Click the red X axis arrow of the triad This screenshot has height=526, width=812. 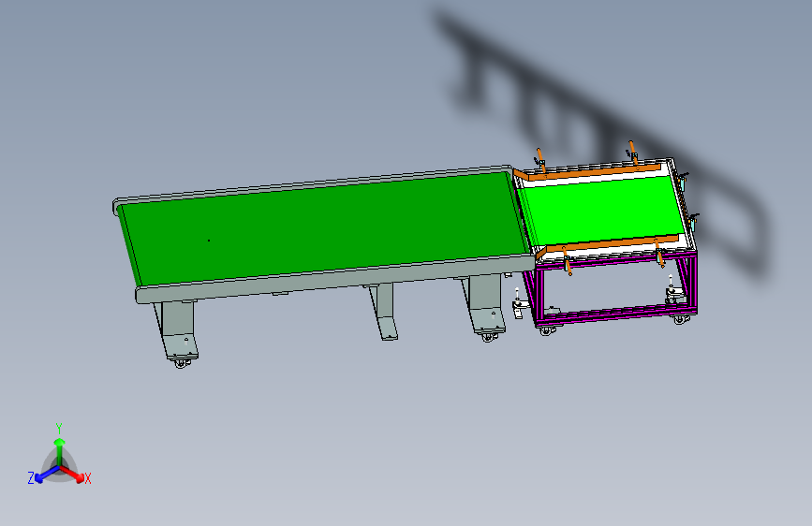pos(74,474)
